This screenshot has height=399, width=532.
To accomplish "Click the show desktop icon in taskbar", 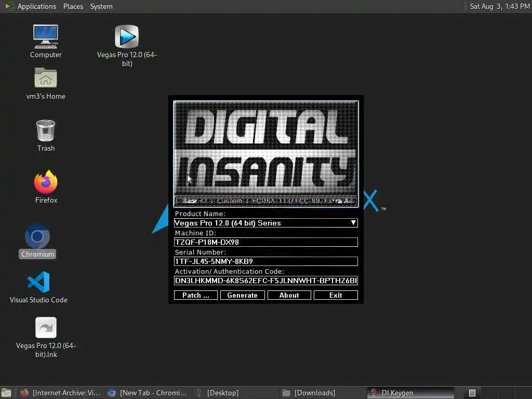I will tap(6, 393).
